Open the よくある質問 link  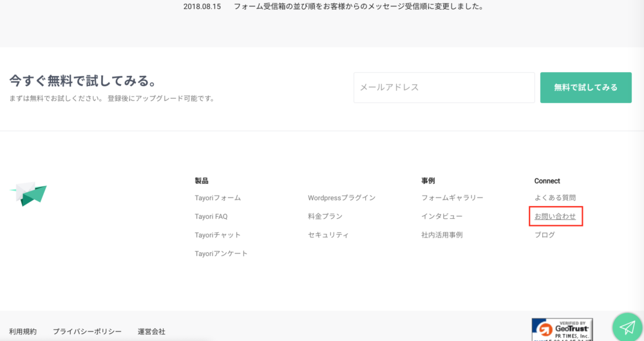554,198
